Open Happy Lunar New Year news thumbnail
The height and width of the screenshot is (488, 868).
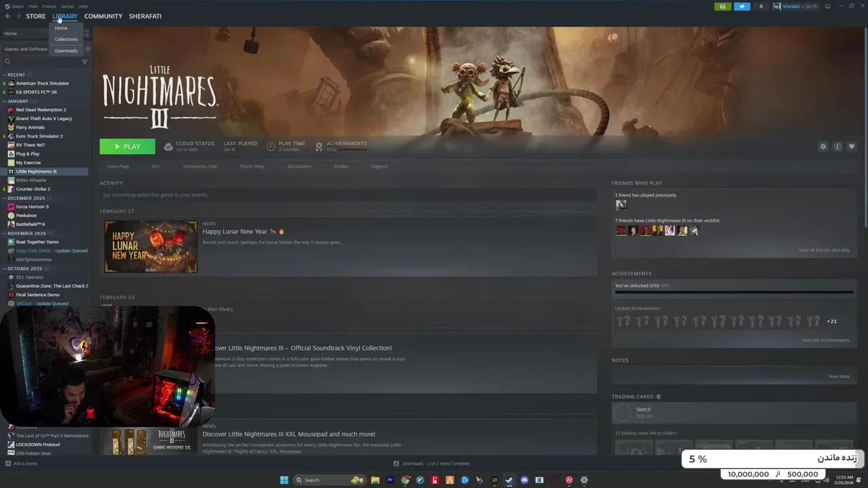pyautogui.click(x=151, y=247)
